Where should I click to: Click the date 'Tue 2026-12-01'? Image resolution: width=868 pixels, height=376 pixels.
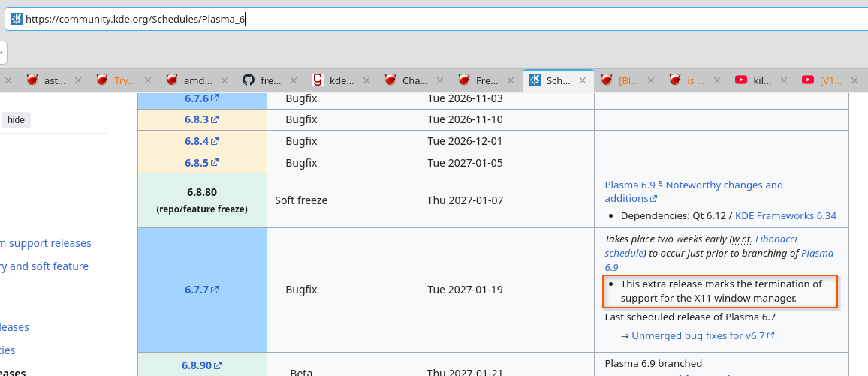465,141
